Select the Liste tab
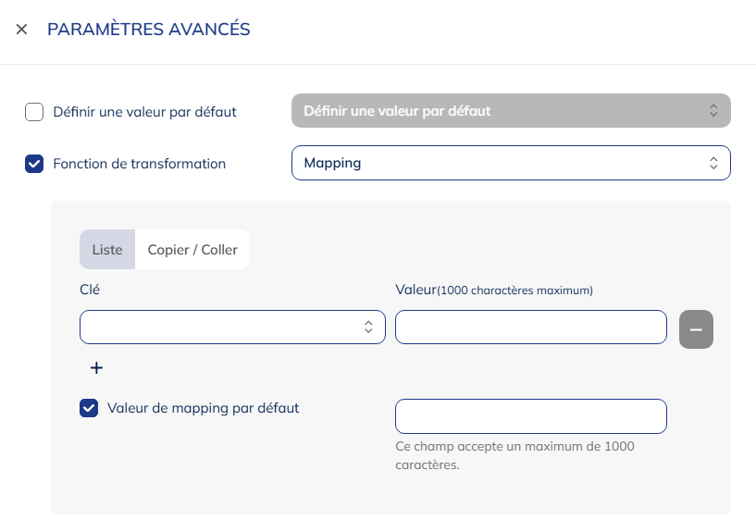Viewport: 756px width, 532px height. click(107, 250)
